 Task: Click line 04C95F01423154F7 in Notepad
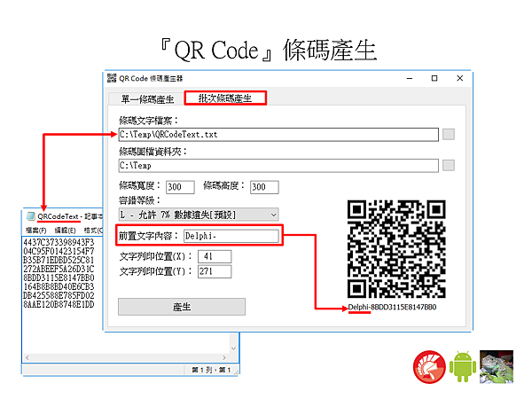click(59, 251)
